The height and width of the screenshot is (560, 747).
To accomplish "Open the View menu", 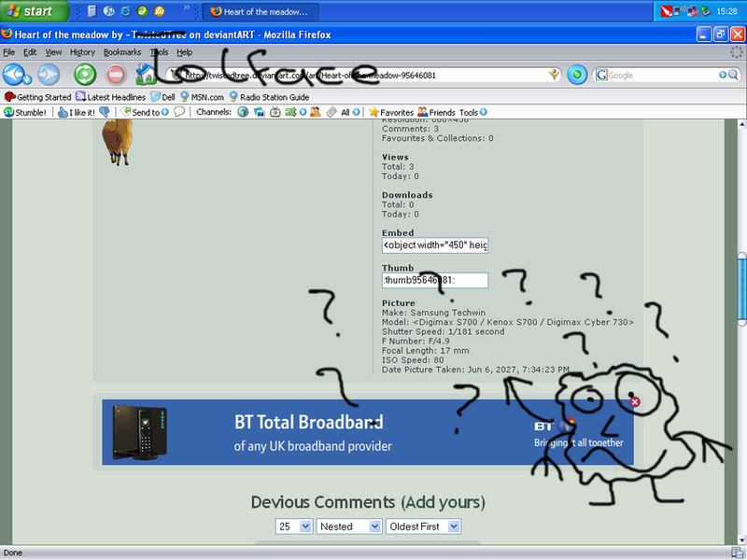I will click(x=53, y=52).
